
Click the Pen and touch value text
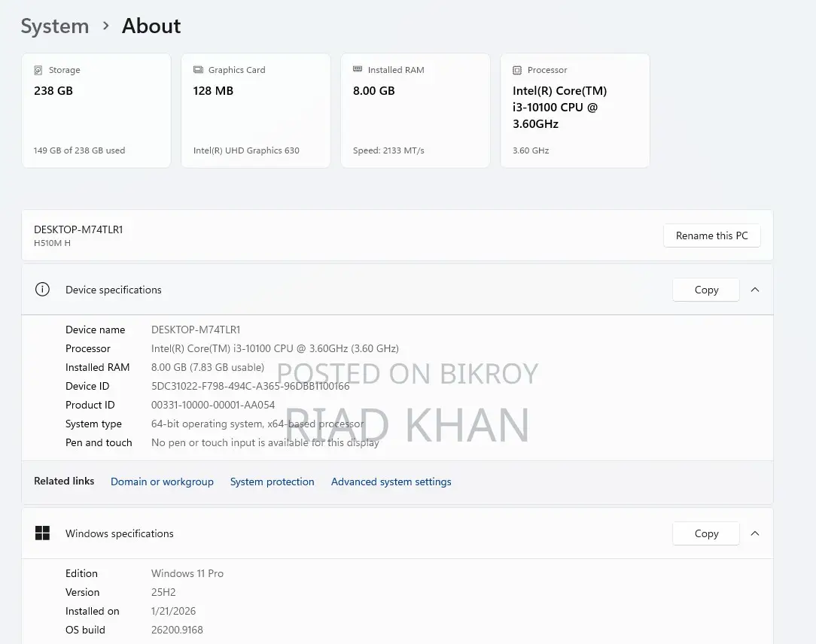tap(265, 442)
